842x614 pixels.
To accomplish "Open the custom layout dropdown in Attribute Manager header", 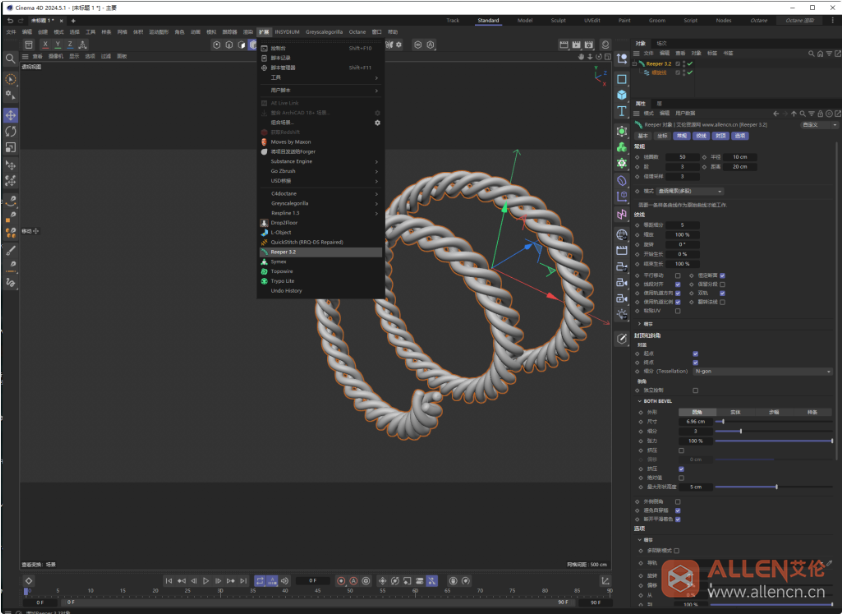I will [819, 125].
